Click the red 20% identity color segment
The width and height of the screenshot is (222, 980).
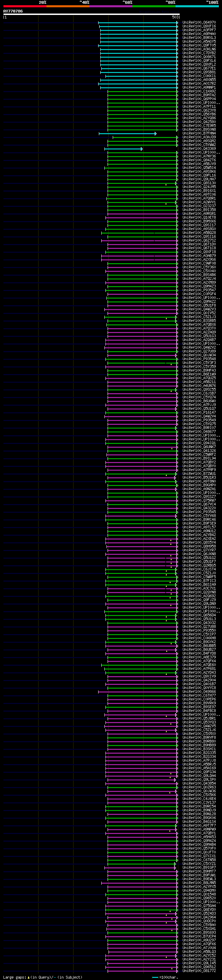(25, 6)
